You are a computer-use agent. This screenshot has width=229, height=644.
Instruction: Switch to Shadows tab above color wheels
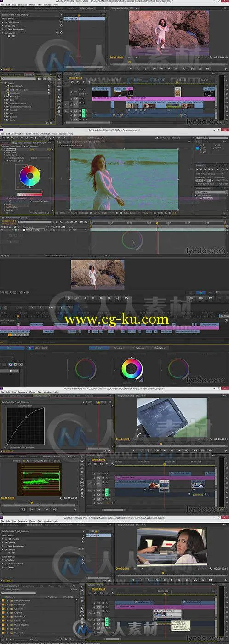[x=119, y=348]
